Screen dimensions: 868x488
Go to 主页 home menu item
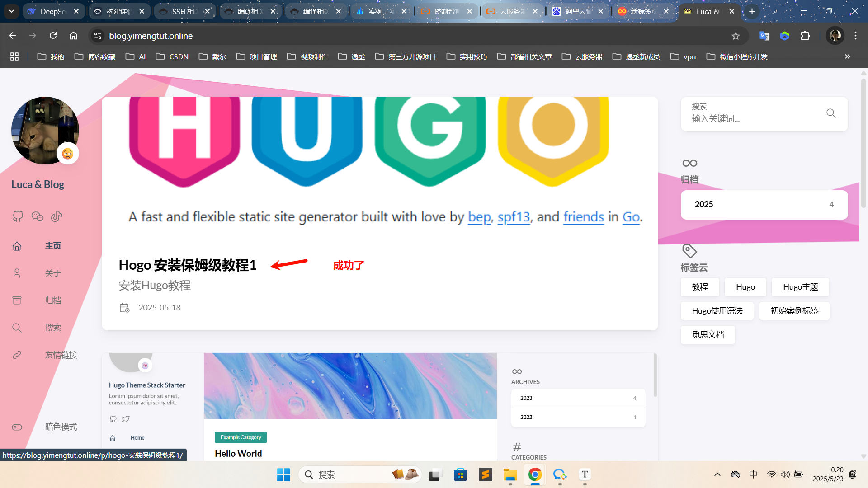click(x=53, y=246)
